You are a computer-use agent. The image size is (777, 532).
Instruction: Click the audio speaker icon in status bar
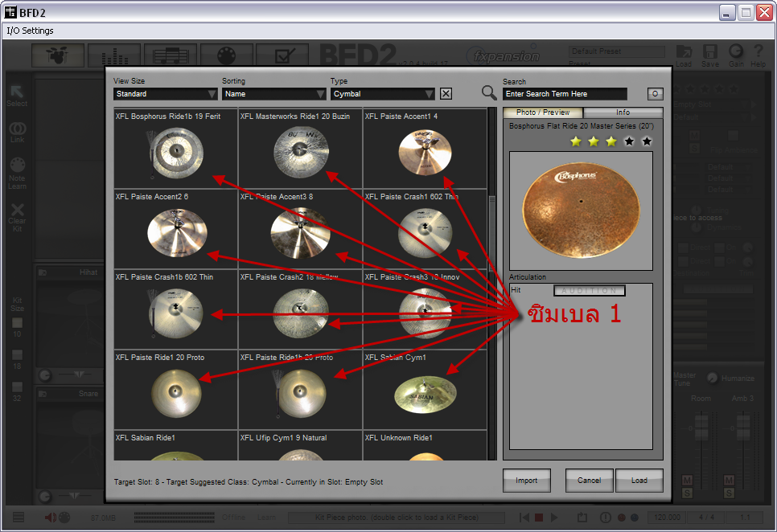(51, 518)
